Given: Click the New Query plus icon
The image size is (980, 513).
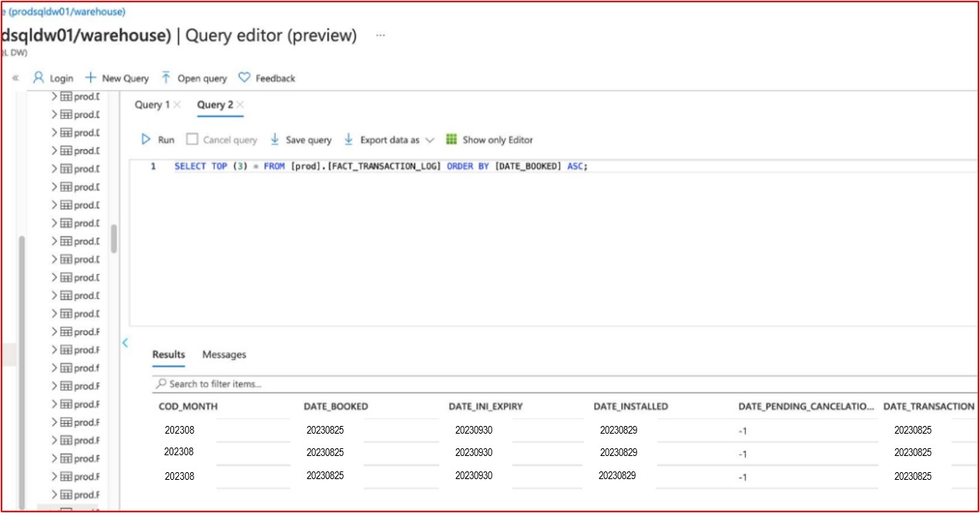Looking at the screenshot, I should pos(90,78).
